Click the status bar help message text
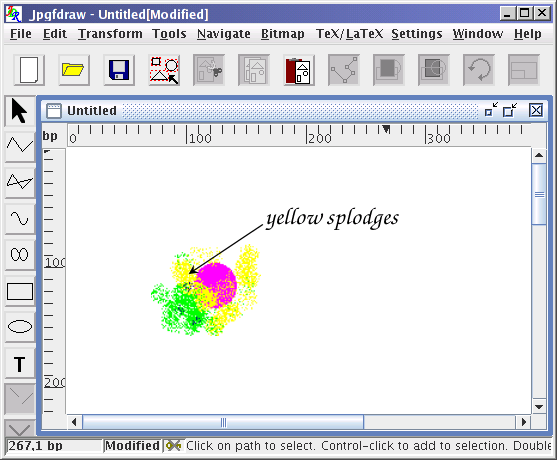 [x=368, y=445]
